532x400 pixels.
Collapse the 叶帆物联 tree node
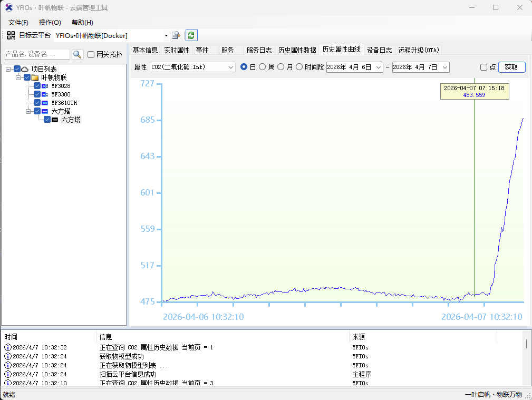(18, 77)
